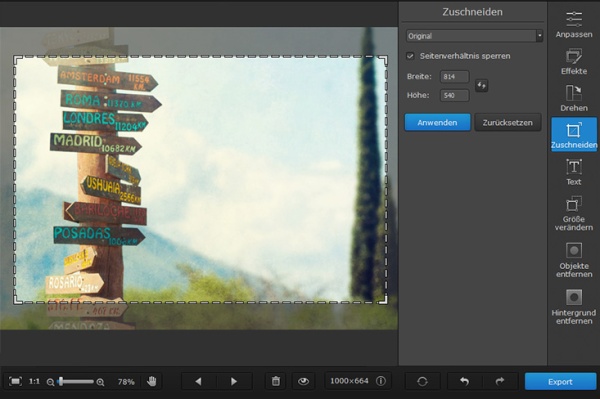This screenshot has width=600, height=399.
Task: Toggle the eye preview original button
Action: pos(303,381)
